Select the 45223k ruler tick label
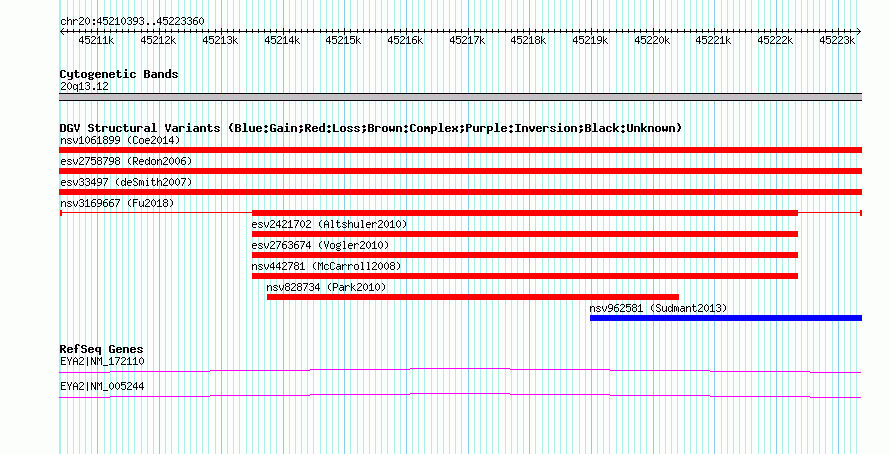 tap(837, 40)
